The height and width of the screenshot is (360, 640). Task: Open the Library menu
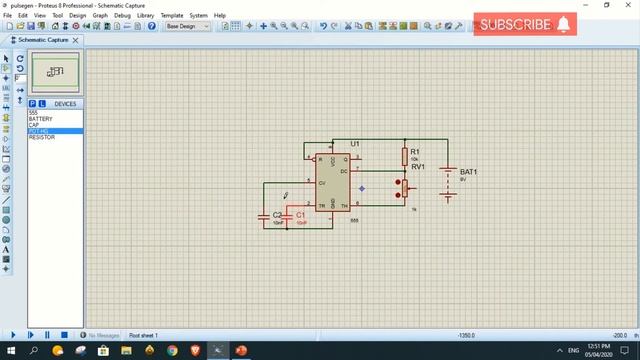coord(145,16)
